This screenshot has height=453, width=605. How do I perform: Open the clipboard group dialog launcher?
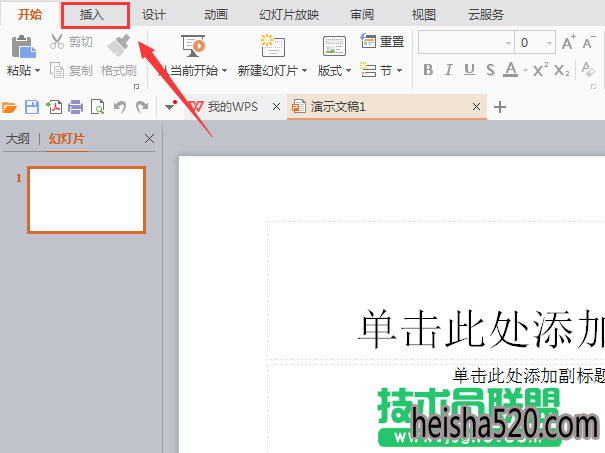pos(136,87)
